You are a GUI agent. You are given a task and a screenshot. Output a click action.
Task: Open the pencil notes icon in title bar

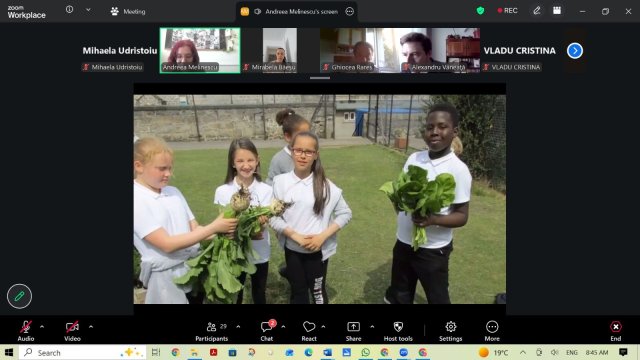tap(537, 11)
